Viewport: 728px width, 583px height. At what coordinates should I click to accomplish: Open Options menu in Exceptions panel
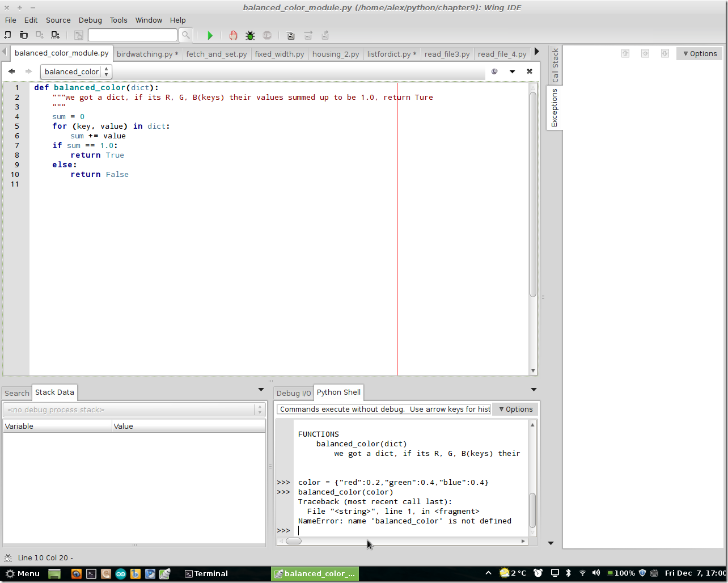pos(699,53)
